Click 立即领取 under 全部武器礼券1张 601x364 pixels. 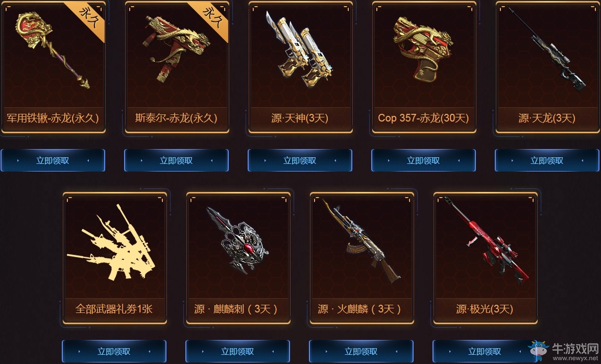point(114,351)
